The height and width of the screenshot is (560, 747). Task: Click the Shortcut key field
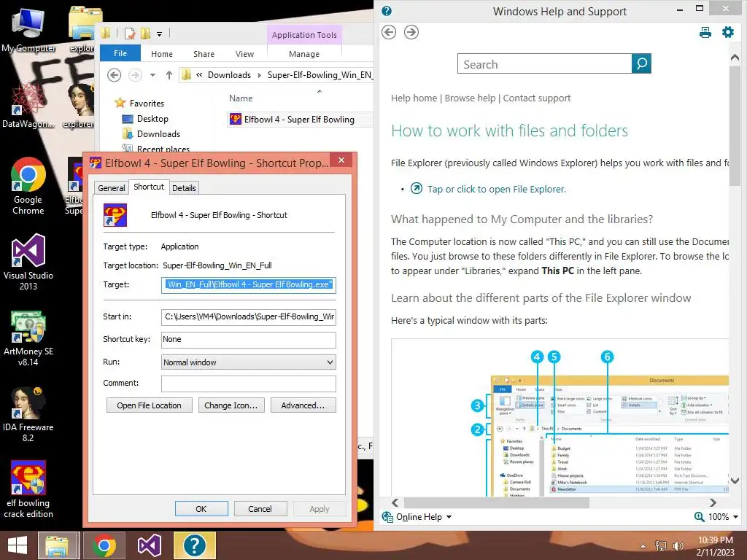coord(248,340)
